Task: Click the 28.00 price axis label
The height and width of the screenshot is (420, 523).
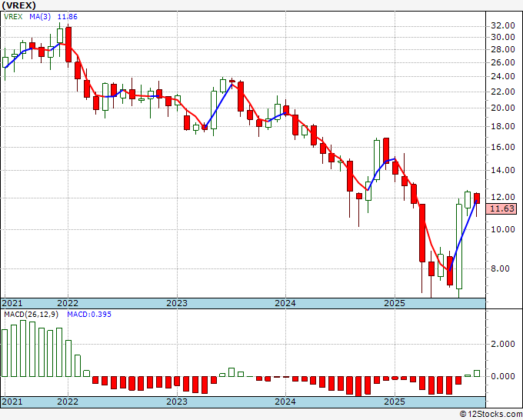Action: click(503, 49)
